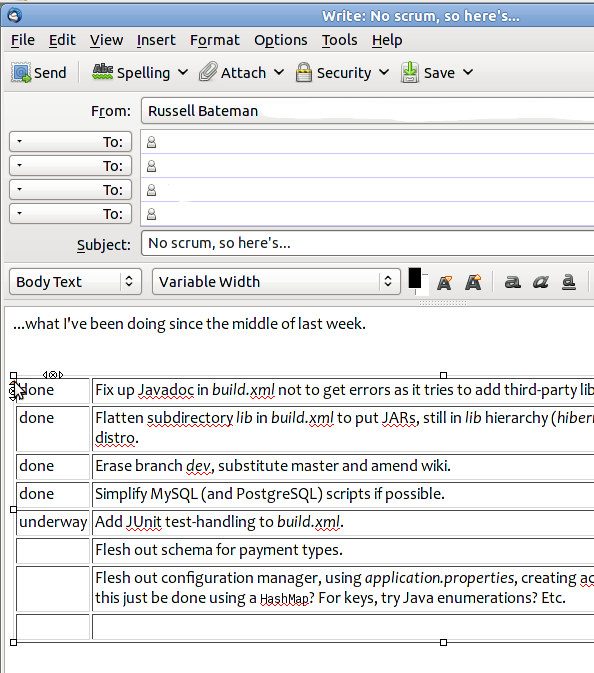
Task: Click contact icon in first To row
Action: tap(152, 142)
